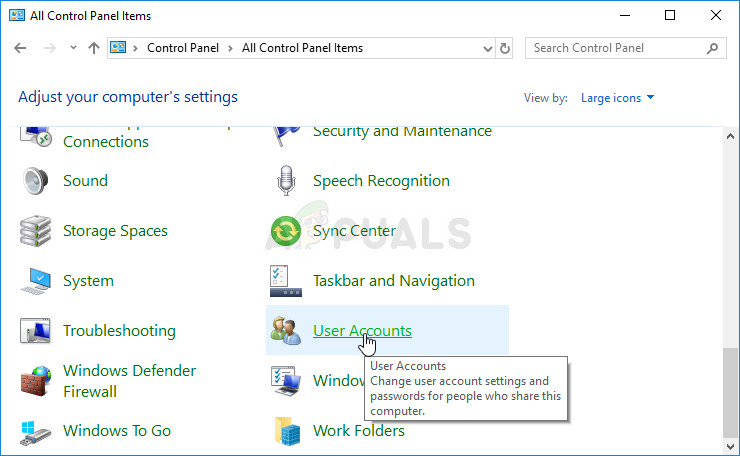The image size is (740, 456).
Task: Open System link
Action: pyautogui.click(x=88, y=281)
